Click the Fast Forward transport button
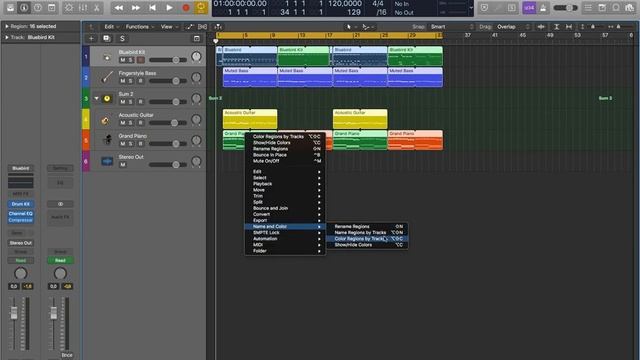640x360 pixels. tap(136, 8)
